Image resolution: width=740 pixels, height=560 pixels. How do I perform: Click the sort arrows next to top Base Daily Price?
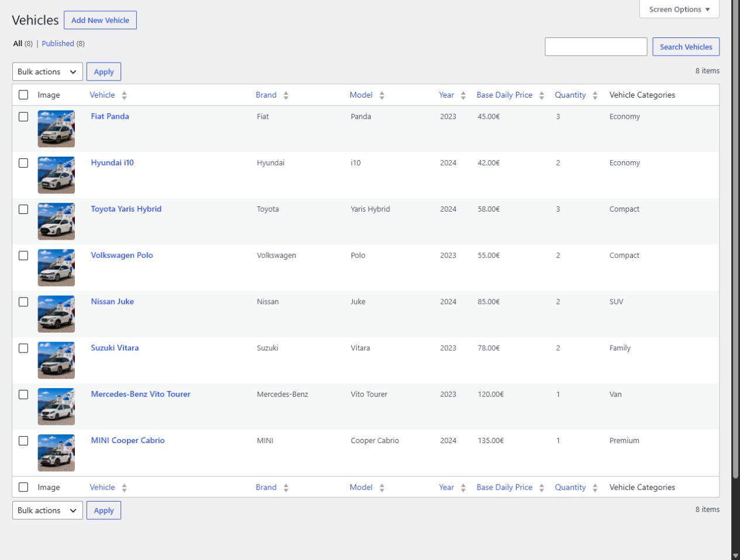(x=542, y=95)
